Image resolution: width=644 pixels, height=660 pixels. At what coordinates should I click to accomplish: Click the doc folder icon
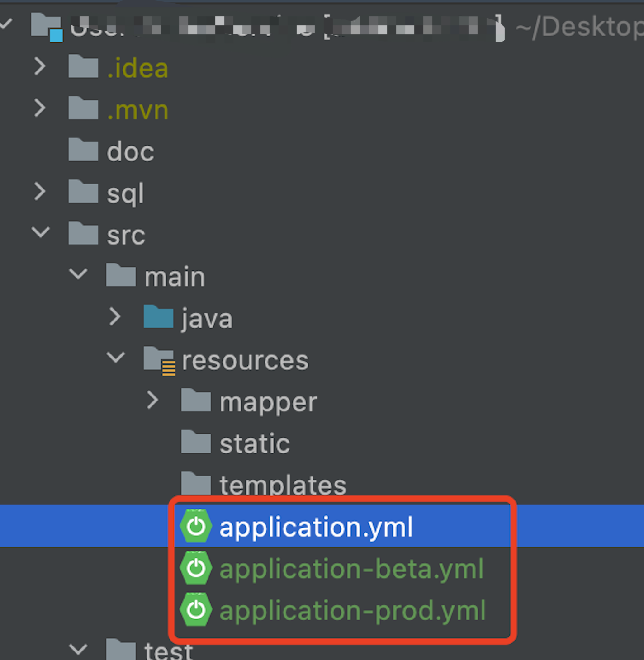[x=83, y=150]
